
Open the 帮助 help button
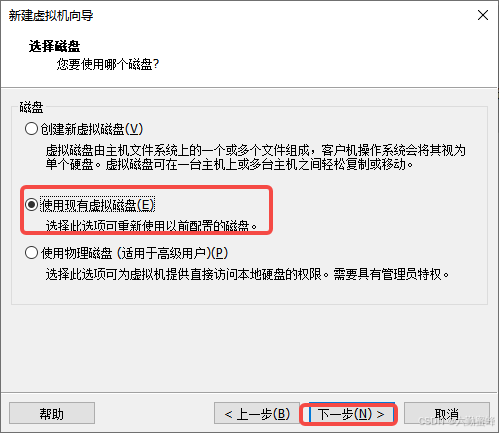coord(52,414)
